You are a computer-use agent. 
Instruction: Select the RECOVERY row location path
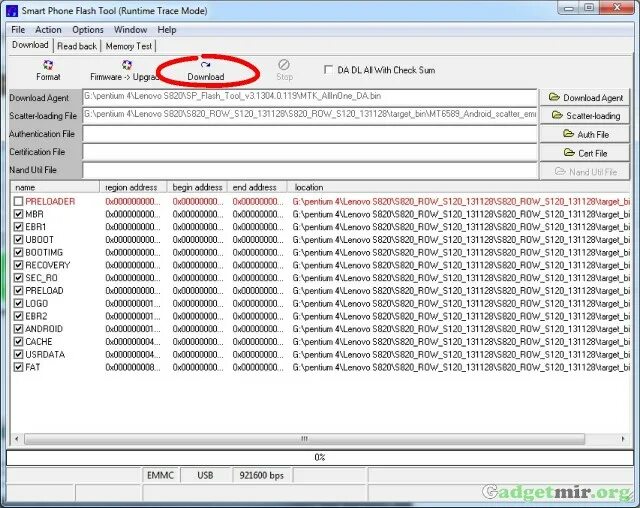coord(461,265)
